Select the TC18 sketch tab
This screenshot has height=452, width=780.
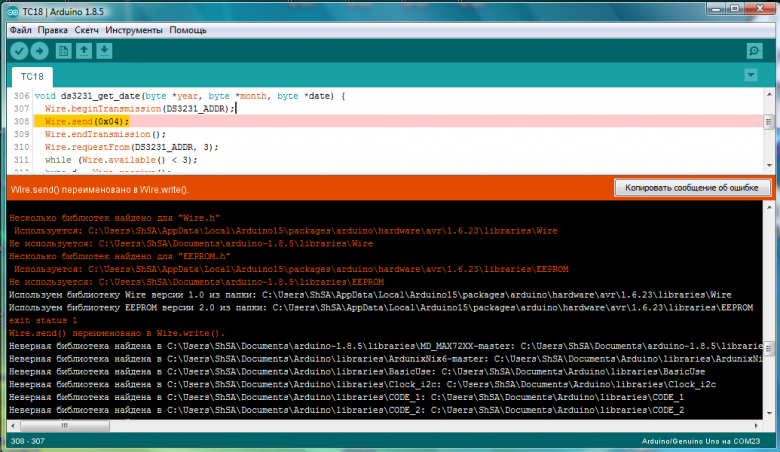coord(31,76)
